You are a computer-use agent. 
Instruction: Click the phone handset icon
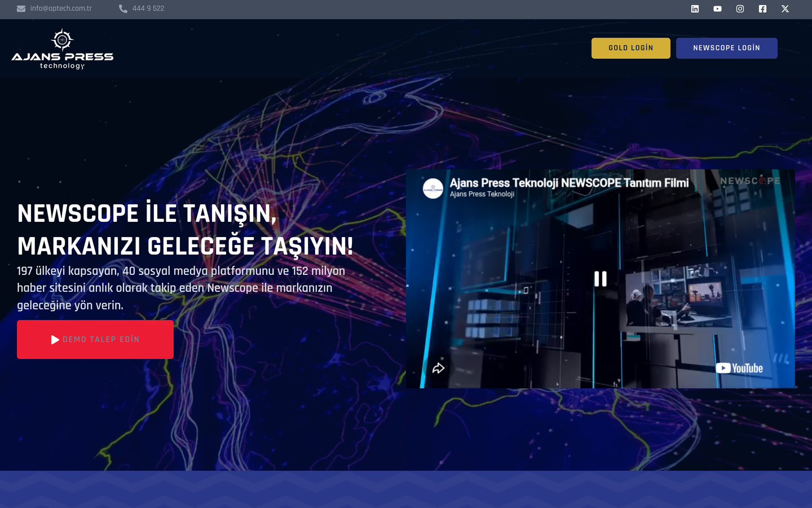coord(123,8)
